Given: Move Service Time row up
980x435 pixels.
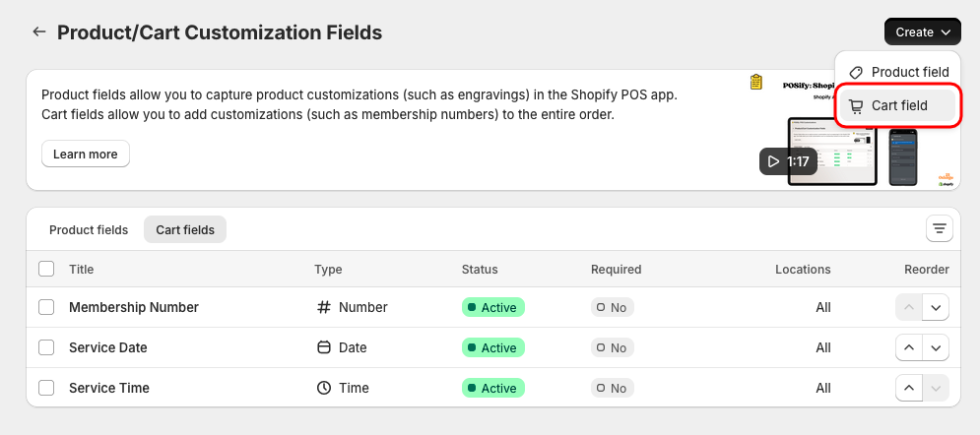Looking at the screenshot, I should [x=909, y=388].
